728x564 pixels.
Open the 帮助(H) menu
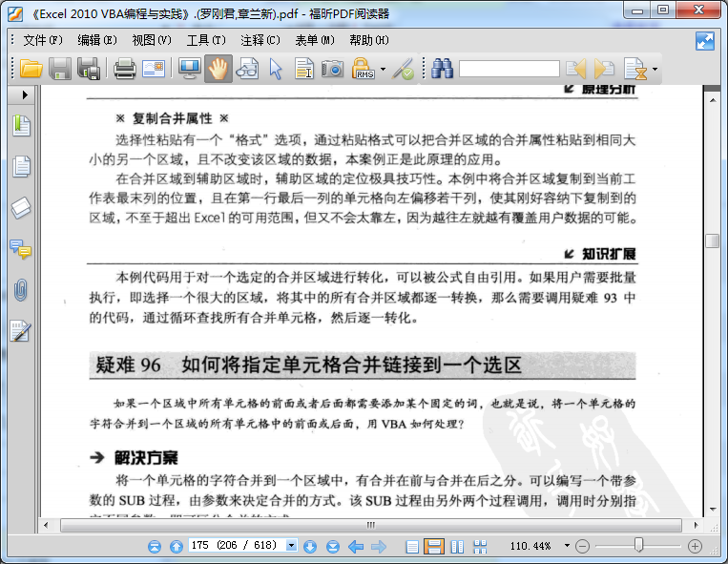369,40
